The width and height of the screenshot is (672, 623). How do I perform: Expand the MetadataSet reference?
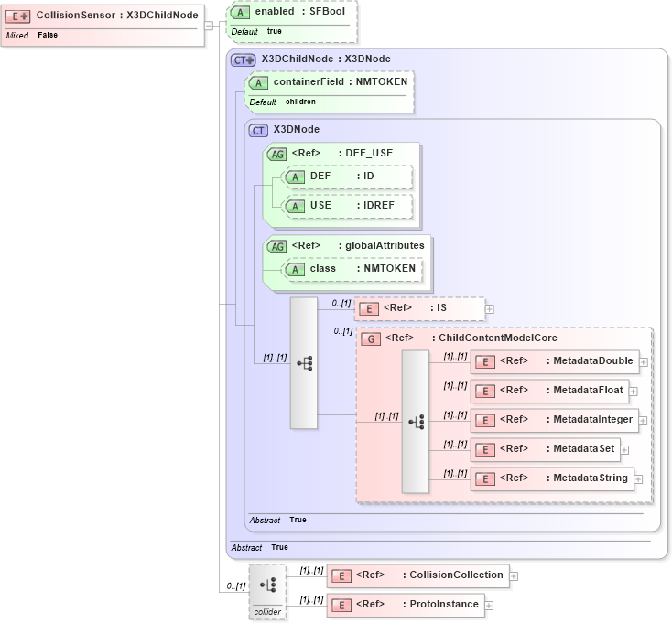[625, 450]
